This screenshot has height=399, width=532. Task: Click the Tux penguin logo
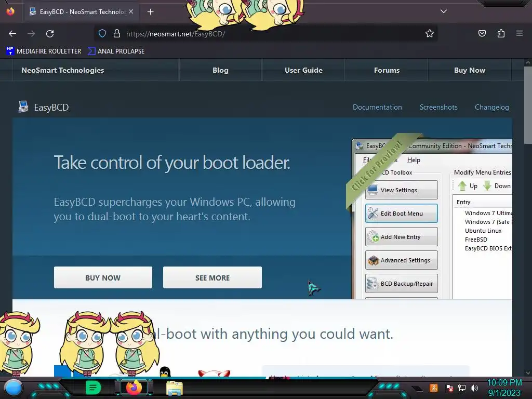[165, 372]
